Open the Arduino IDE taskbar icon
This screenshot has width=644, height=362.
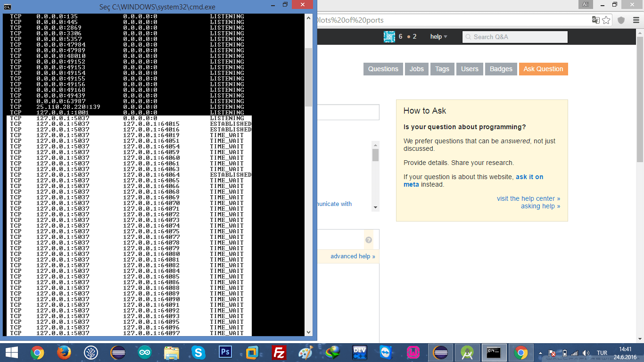[145, 353]
